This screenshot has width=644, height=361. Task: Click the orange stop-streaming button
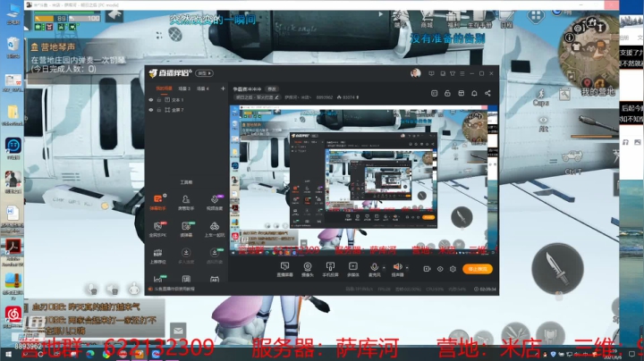(x=478, y=269)
